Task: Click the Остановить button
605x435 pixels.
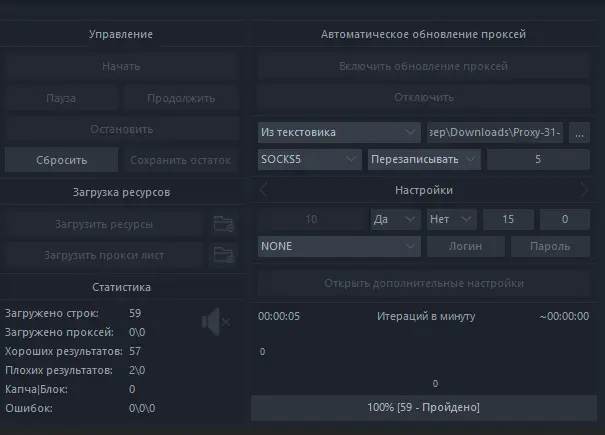Action: click(x=122, y=129)
